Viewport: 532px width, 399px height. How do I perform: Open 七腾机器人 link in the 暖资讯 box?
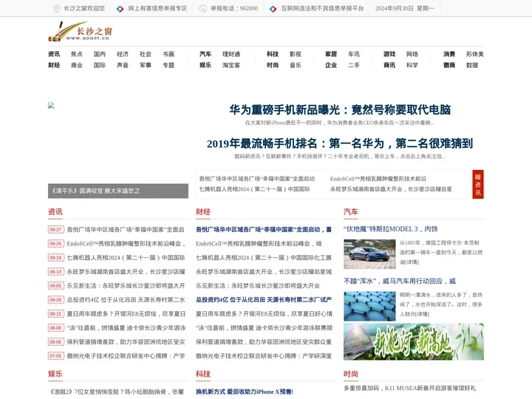pyautogui.click(x=254, y=189)
